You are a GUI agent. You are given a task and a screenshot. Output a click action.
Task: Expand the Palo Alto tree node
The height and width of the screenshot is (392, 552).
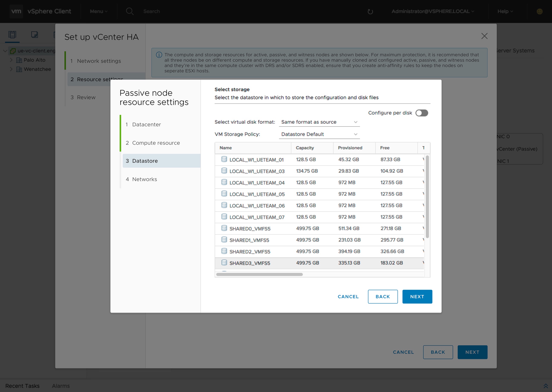click(x=11, y=60)
